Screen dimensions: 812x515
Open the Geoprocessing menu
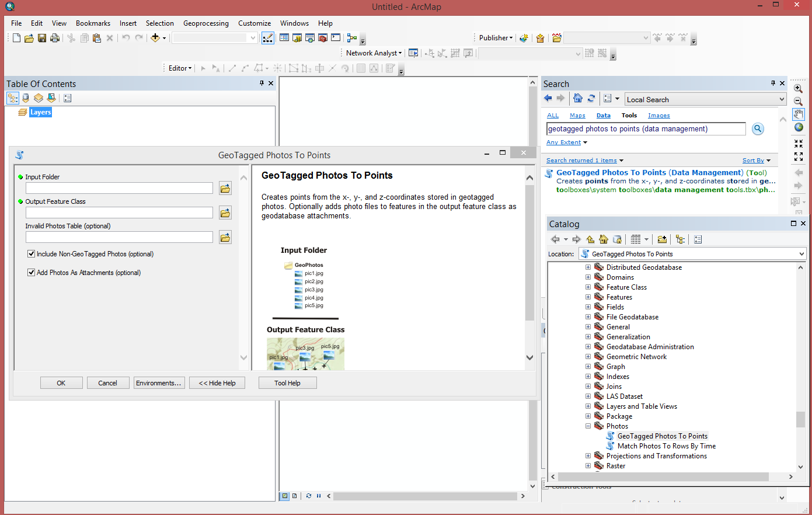click(205, 23)
